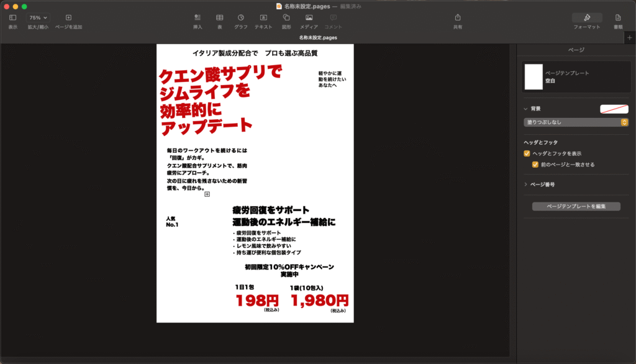
Task: Click the 1袋(10包入) label
Action: (307, 288)
